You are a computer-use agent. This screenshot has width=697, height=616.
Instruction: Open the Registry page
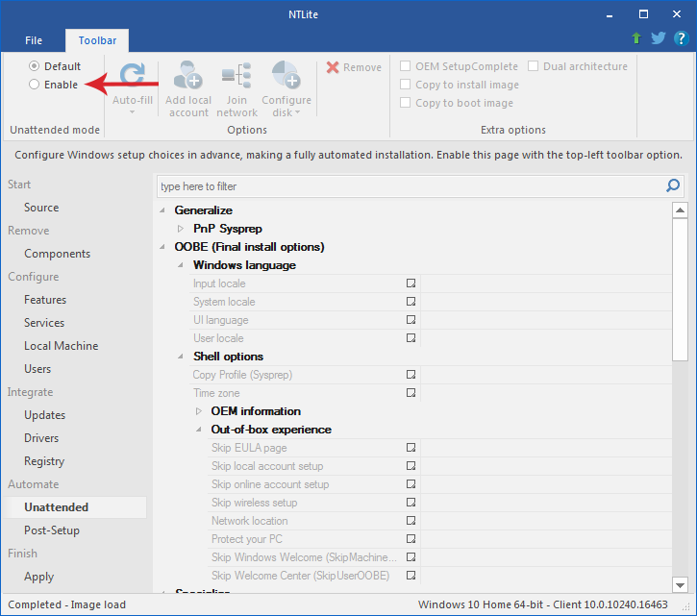pyautogui.click(x=44, y=461)
